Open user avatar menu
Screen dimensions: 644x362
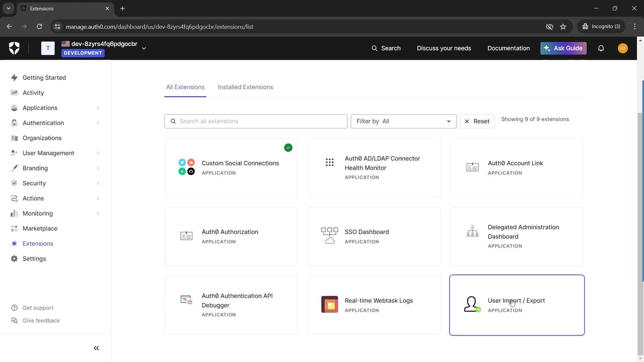[623, 48]
